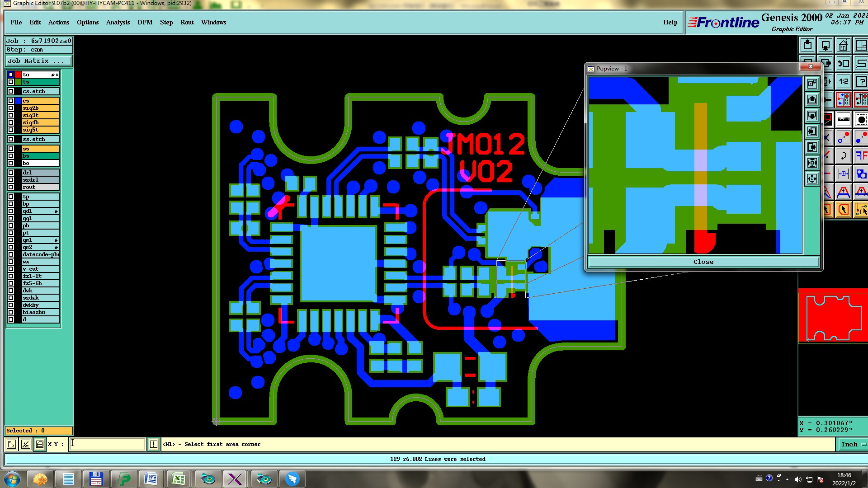This screenshot has width=868, height=488.
Task: Click the X Y coordinate input field
Action: click(x=108, y=444)
